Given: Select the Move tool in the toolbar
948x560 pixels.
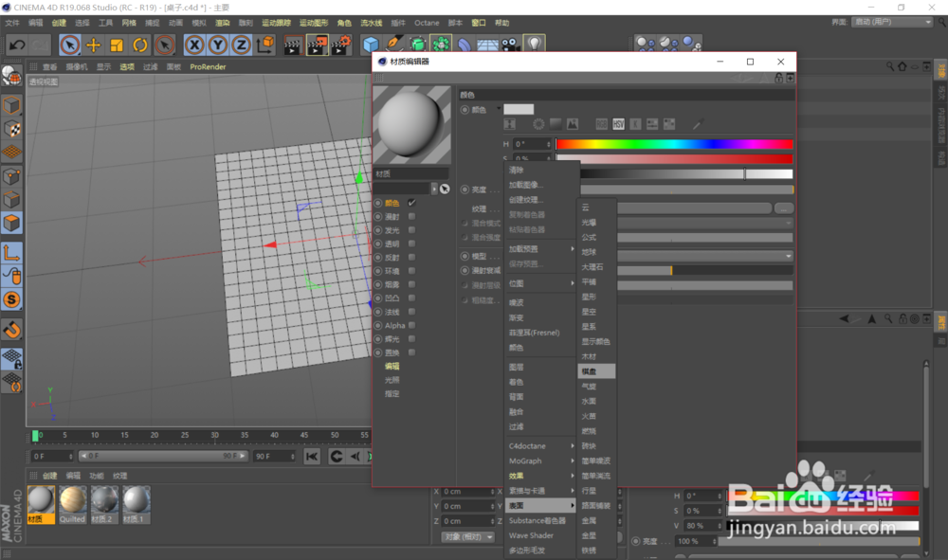Looking at the screenshot, I should [x=93, y=44].
